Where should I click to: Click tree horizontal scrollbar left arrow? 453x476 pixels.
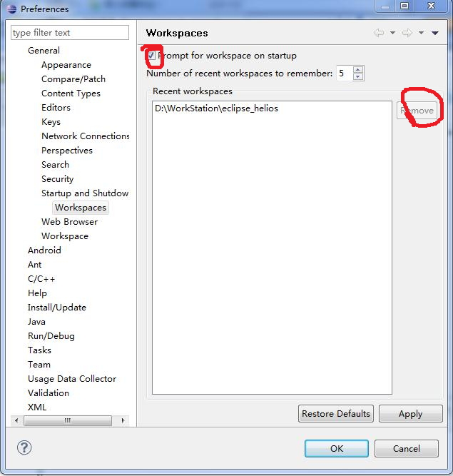pyautogui.click(x=16, y=420)
